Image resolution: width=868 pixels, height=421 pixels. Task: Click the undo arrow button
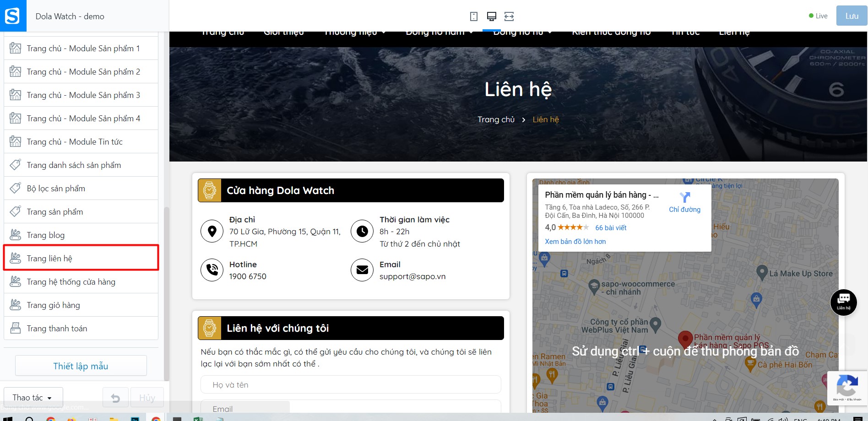(115, 398)
